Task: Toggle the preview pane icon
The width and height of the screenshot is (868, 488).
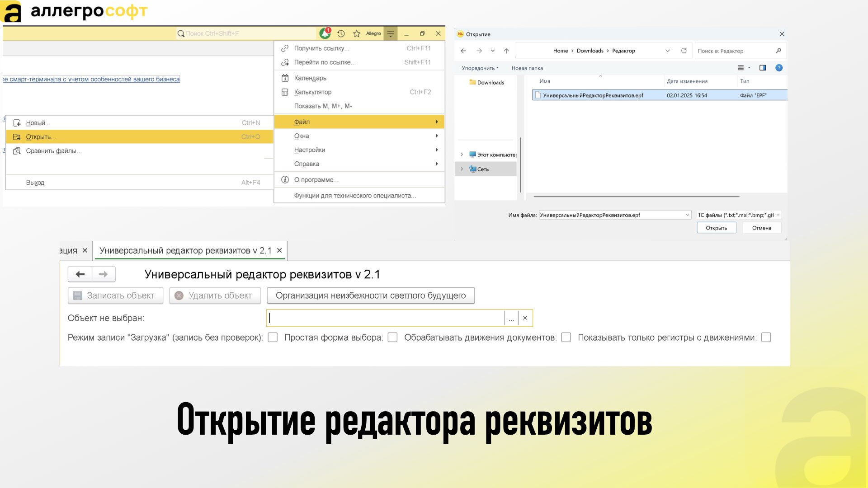Action: [763, 68]
